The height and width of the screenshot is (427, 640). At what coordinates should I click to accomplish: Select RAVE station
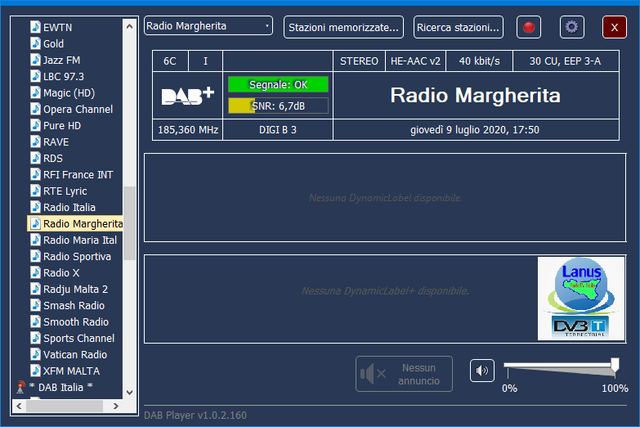point(56,142)
